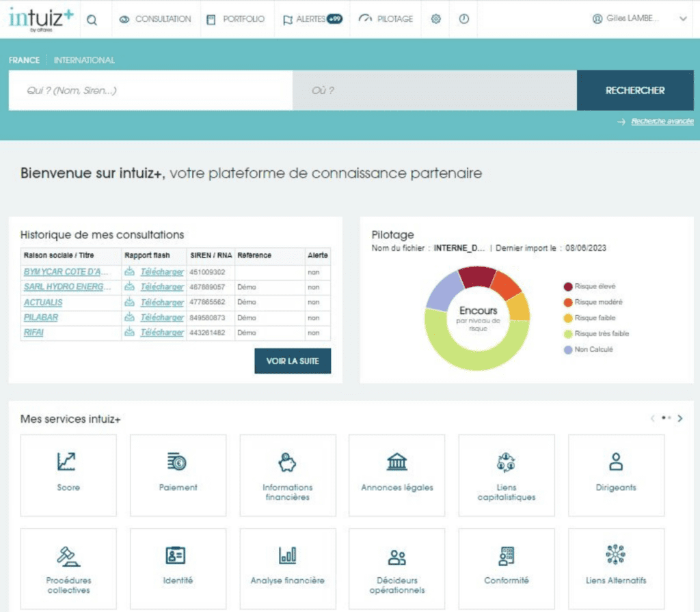The height and width of the screenshot is (612, 700).
Task: Click the RECHERCHER button
Action: [x=635, y=90]
